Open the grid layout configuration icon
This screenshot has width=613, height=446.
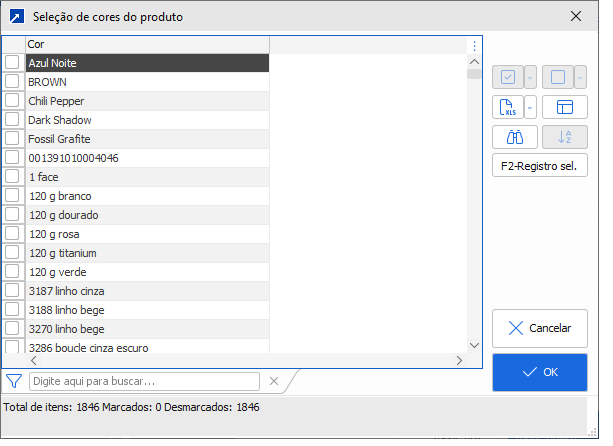565,107
